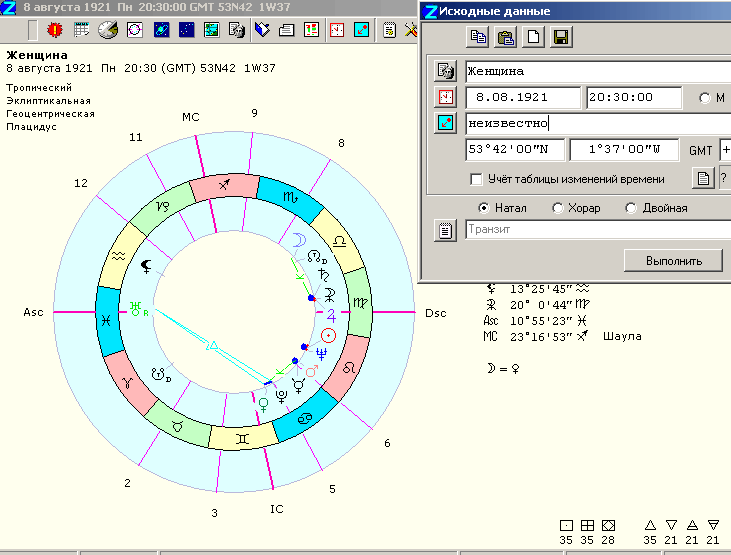
Task: Click the floppy disk save icon
Action: [x=561, y=38]
